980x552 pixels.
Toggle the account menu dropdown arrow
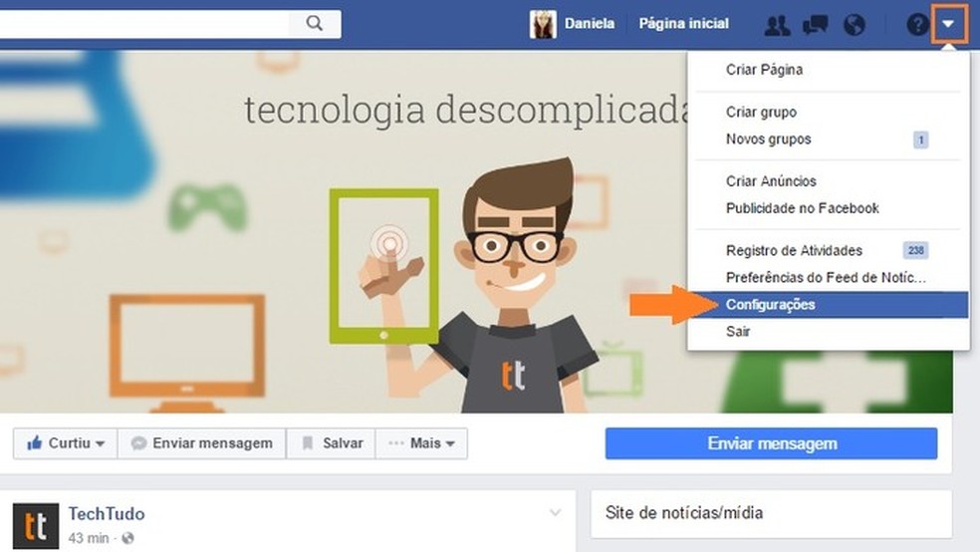coord(949,24)
